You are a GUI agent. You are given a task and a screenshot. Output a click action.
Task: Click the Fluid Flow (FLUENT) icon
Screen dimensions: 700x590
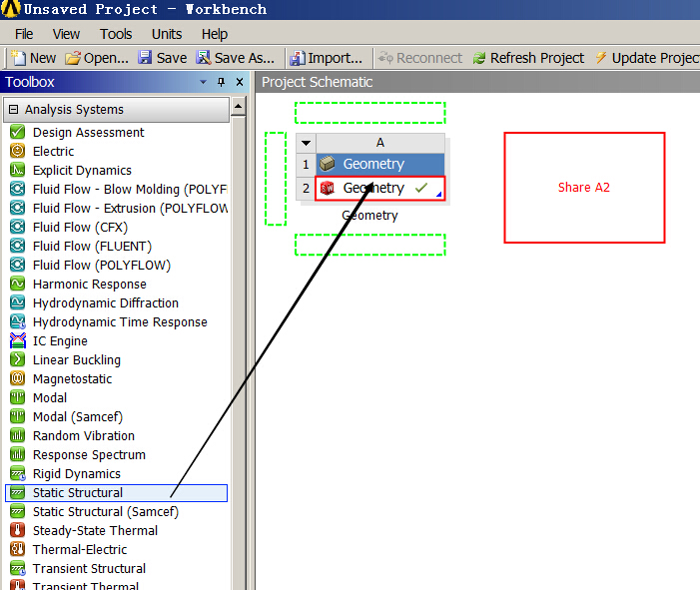(17, 246)
